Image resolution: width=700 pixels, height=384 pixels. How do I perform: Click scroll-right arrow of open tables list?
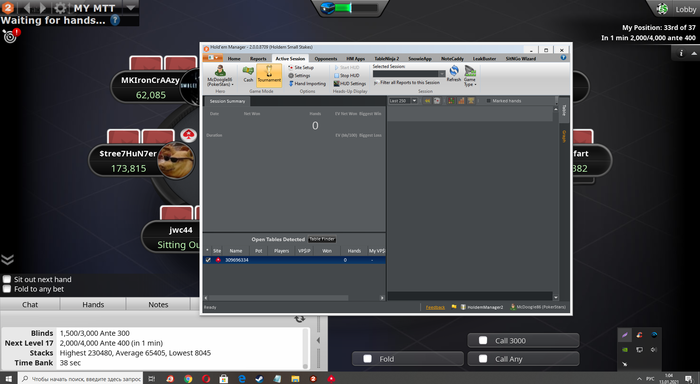click(x=382, y=298)
